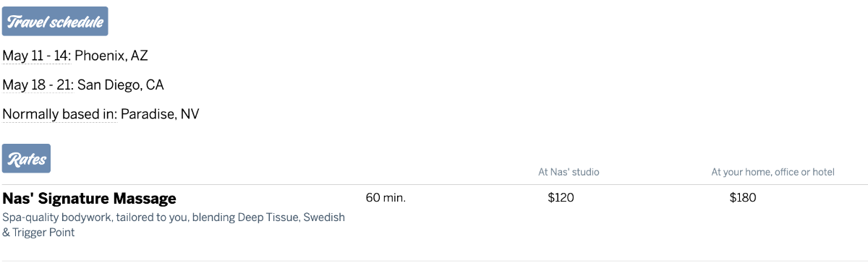
Task: Click the Phoenix, AZ location text
Action: [x=111, y=56]
